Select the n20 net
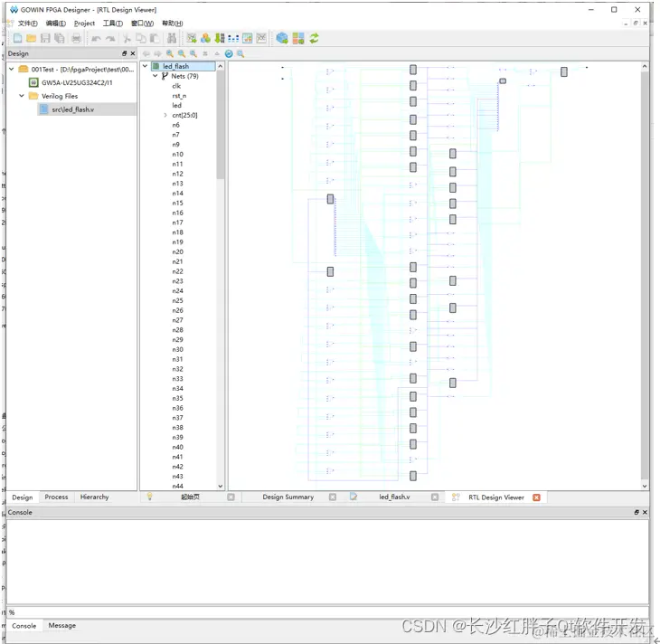 coord(177,251)
